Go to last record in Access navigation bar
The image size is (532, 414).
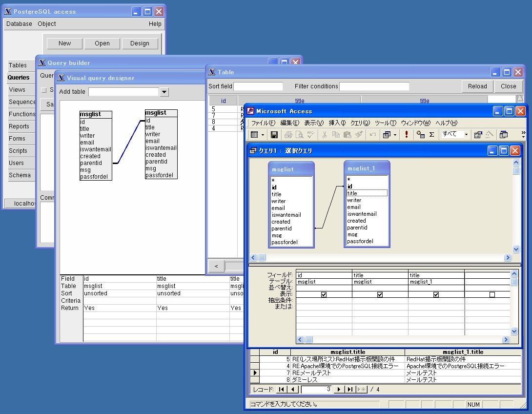coord(350,389)
